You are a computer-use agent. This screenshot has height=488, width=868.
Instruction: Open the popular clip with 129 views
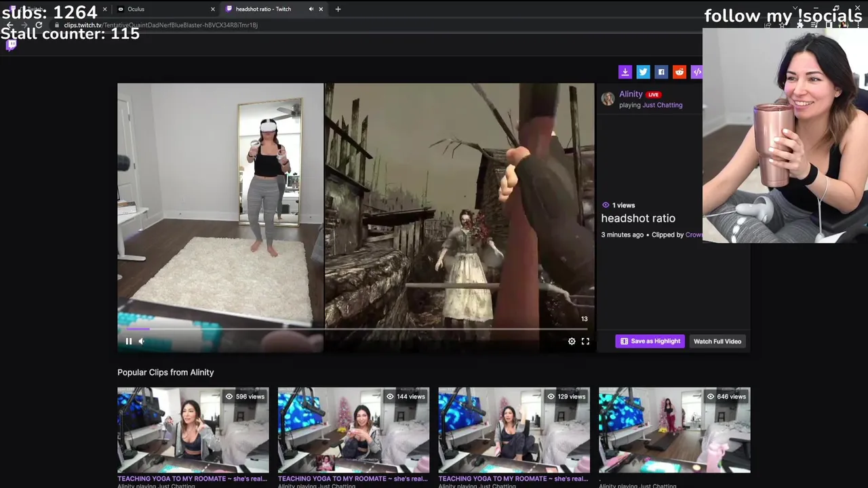tap(514, 430)
